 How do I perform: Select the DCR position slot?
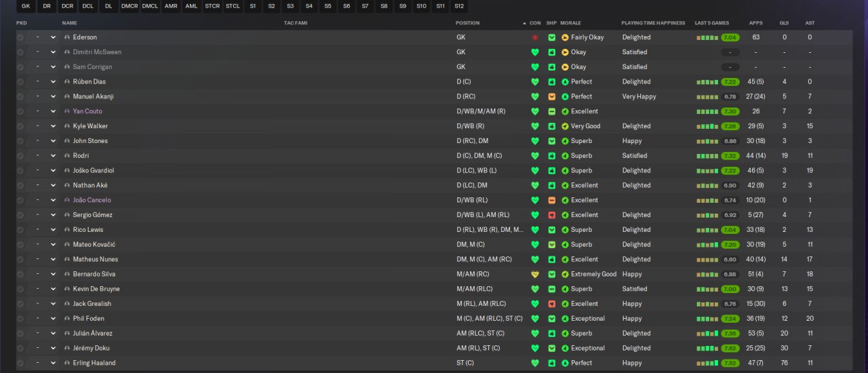tap(67, 6)
